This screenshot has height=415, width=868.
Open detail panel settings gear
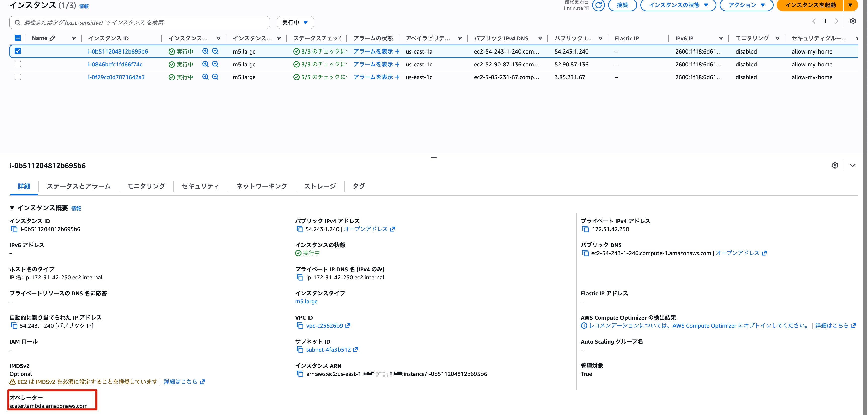835,165
